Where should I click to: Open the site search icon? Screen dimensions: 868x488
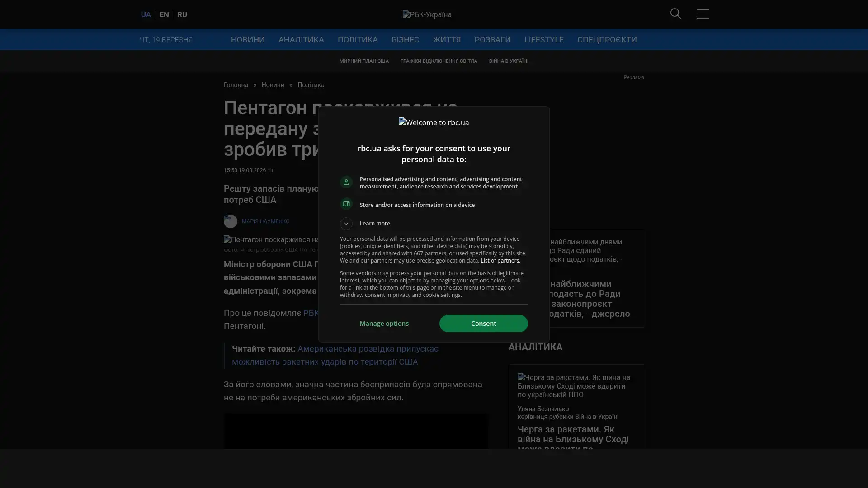[x=675, y=14]
